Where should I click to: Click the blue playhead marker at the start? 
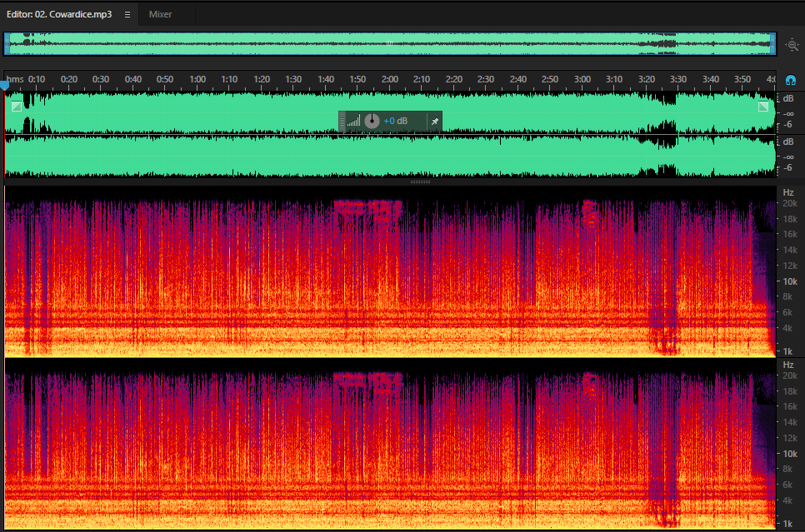[x=5, y=85]
